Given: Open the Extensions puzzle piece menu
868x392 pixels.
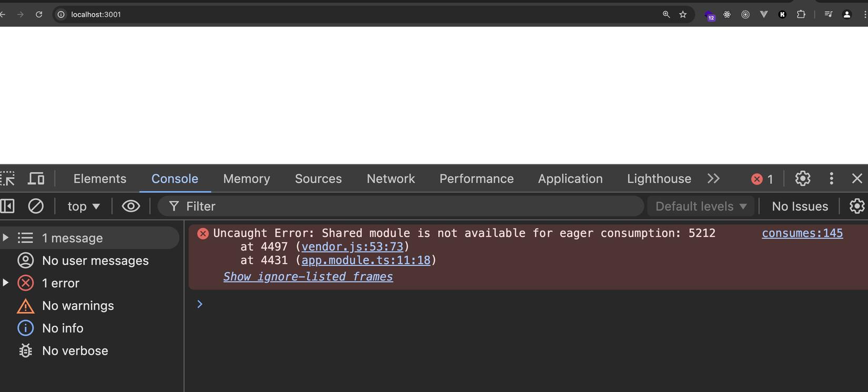Looking at the screenshot, I should pyautogui.click(x=801, y=15).
